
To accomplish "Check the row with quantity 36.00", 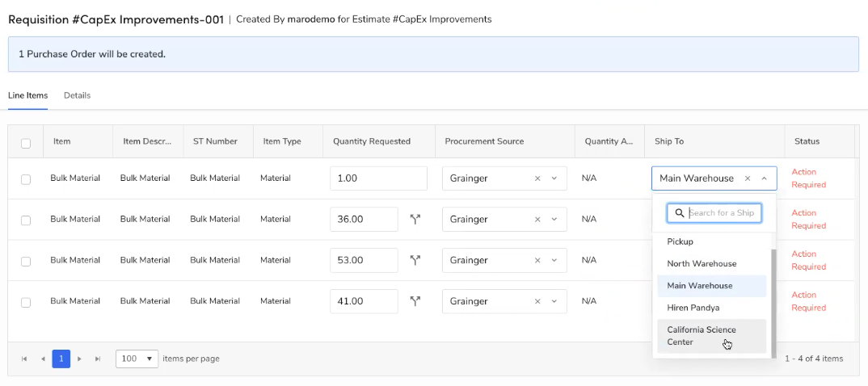I will click(26, 220).
